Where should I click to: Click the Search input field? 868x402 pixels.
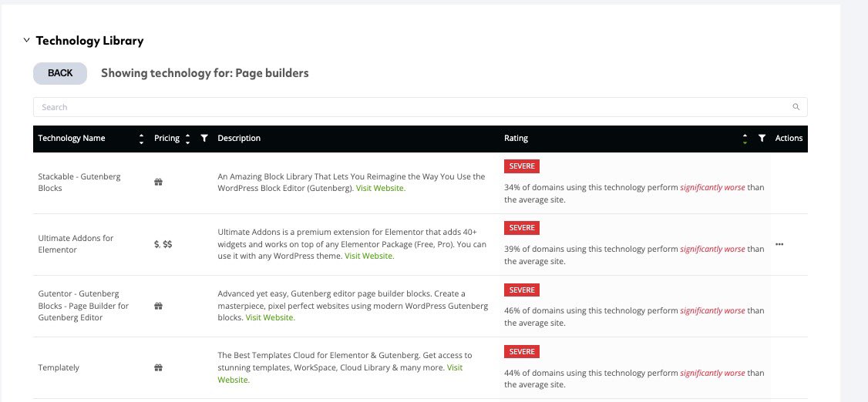point(420,107)
